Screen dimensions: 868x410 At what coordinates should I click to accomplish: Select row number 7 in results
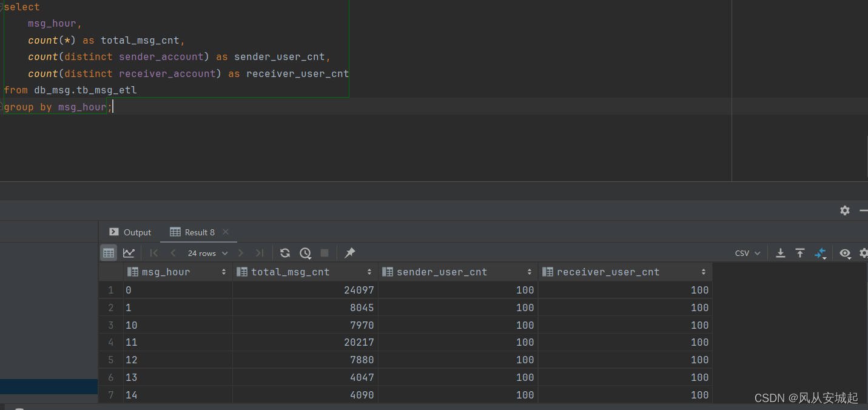pos(111,395)
